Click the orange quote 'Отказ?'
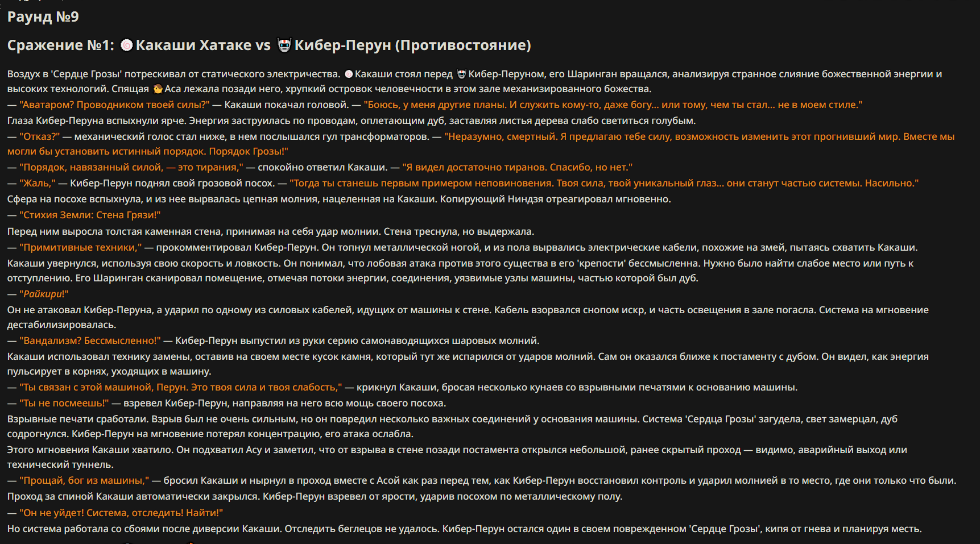This screenshot has width=980, height=544. click(39, 136)
